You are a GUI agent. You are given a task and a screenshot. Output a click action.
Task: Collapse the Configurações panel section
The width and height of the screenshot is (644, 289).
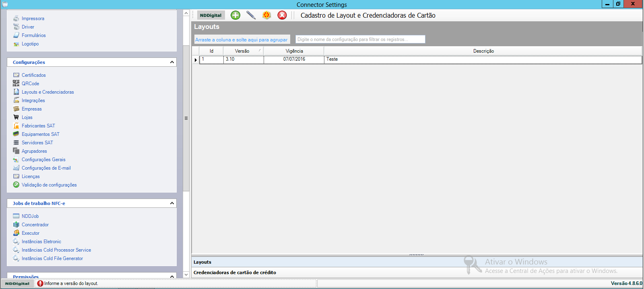pyautogui.click(x=172, y=62)
